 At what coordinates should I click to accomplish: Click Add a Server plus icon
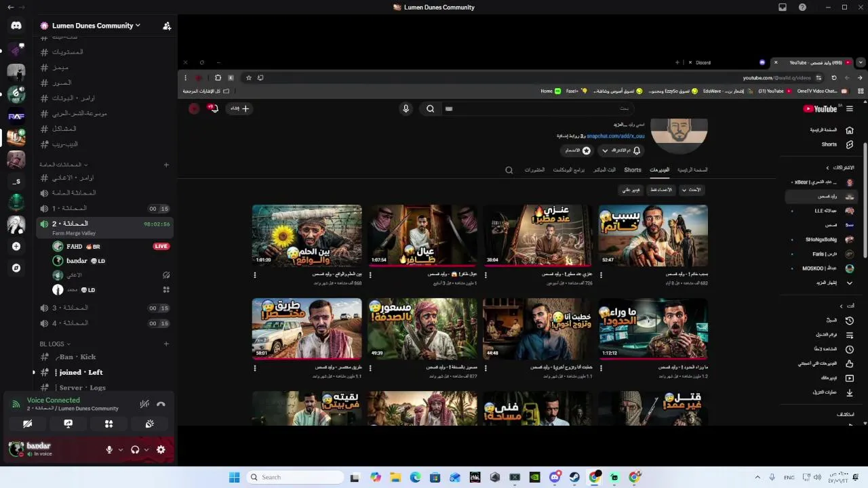click(16, 247)
